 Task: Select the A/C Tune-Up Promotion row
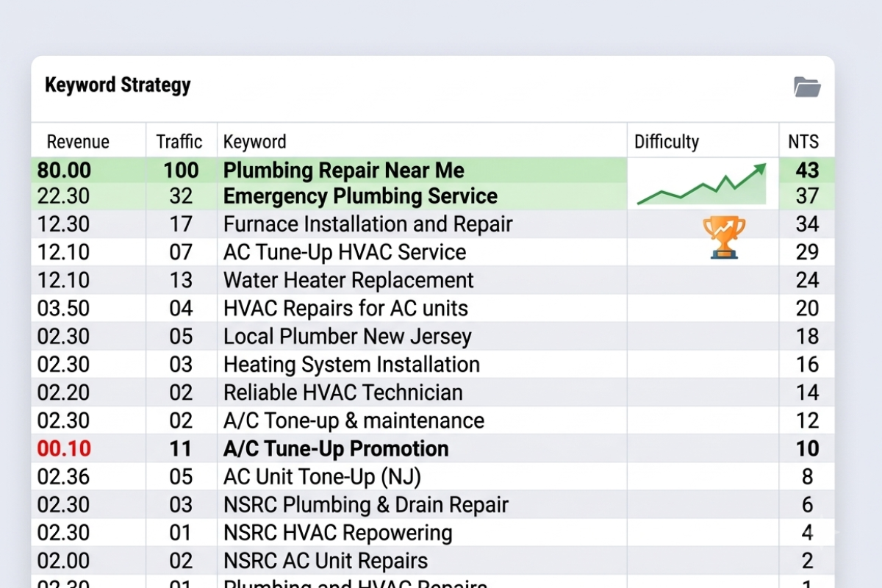coord(433,448)
